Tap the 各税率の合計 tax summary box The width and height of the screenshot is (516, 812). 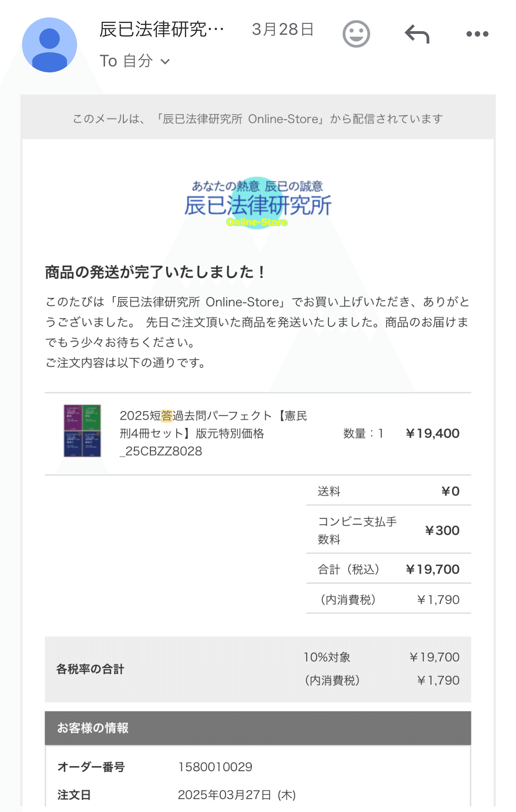click(258, 669)
